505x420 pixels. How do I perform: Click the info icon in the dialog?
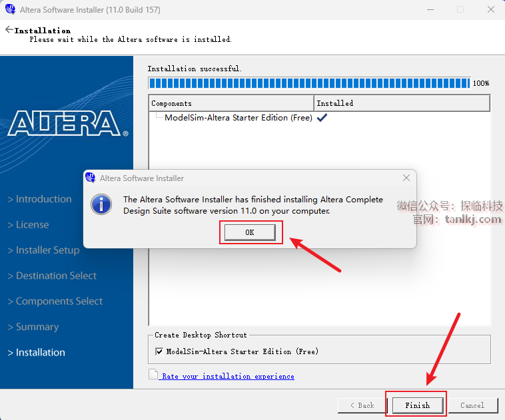pyautogui.click(x=101, y=204)
